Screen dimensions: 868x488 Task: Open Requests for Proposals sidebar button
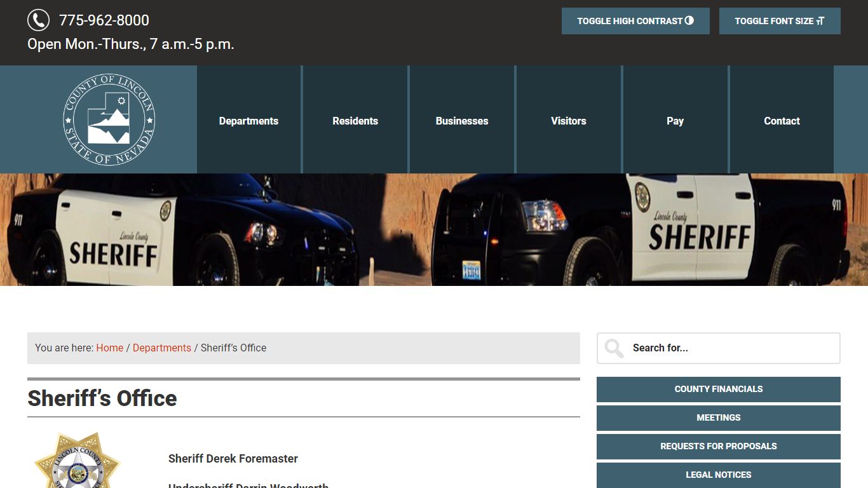(x=718, y=446)
